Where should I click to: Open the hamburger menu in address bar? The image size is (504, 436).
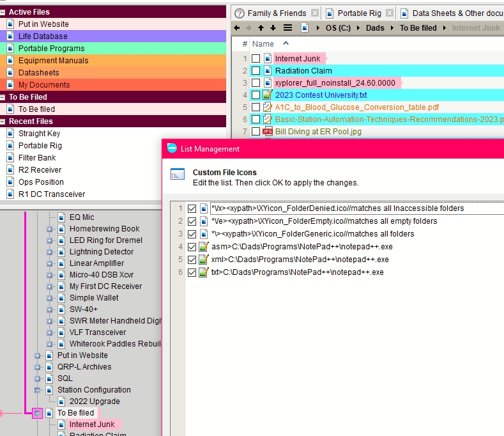(287, 28)
